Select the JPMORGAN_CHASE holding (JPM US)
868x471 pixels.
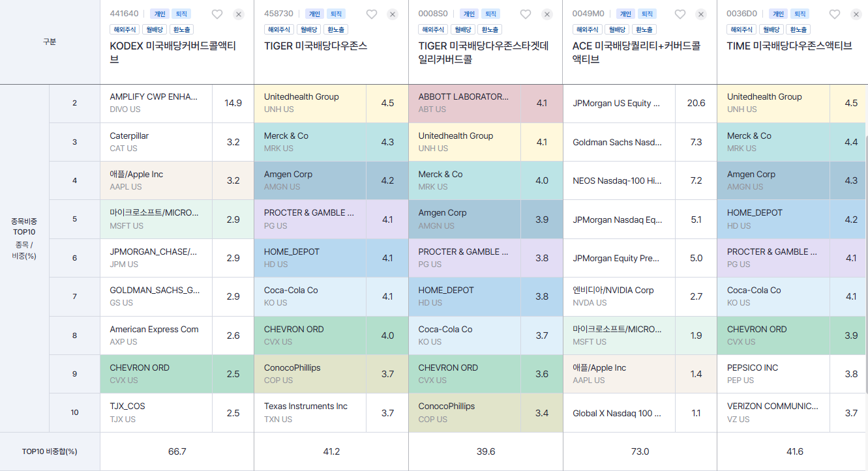pos(156,258)
